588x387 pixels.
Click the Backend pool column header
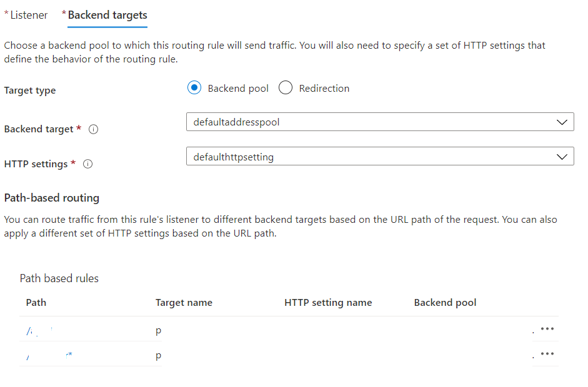click(x=445, y=303)
